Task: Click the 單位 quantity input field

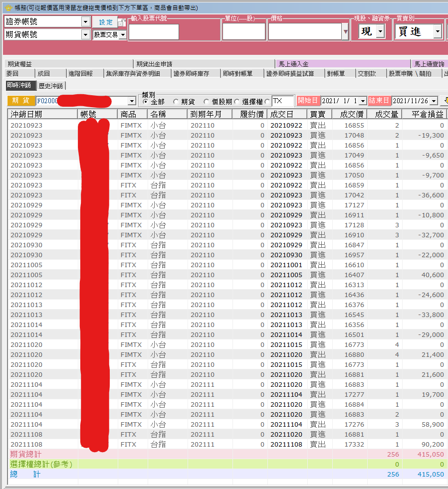Action: coord(244,32)
